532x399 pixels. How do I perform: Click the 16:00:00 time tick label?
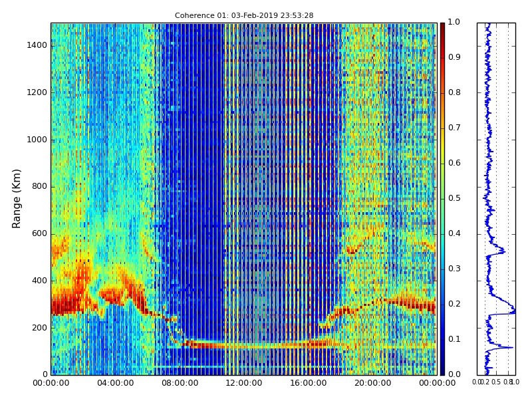[x=309, y=383]
